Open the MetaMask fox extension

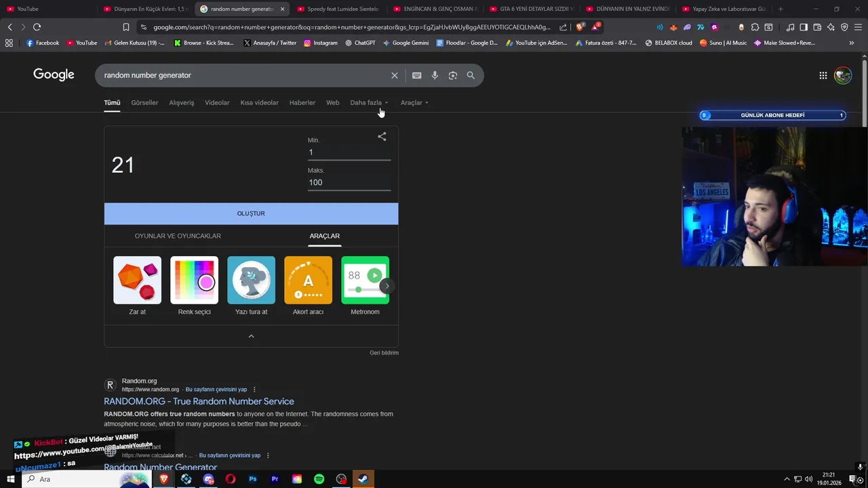pos(673,27)
